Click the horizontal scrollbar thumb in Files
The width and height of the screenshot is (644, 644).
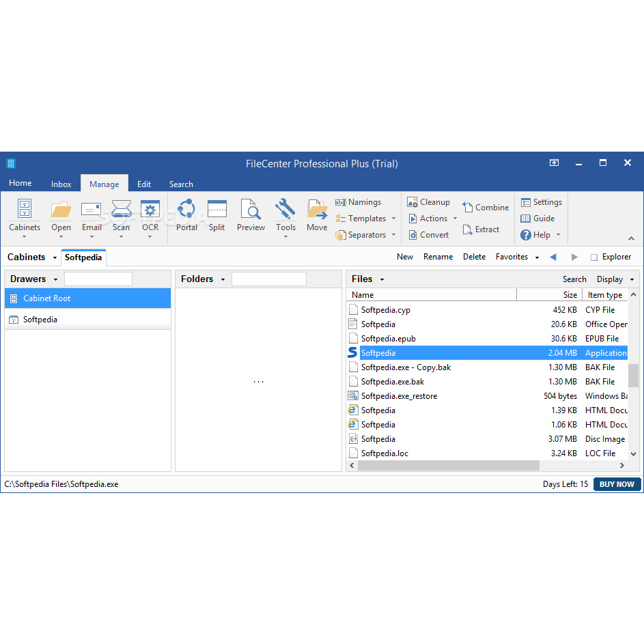[449, 465]
